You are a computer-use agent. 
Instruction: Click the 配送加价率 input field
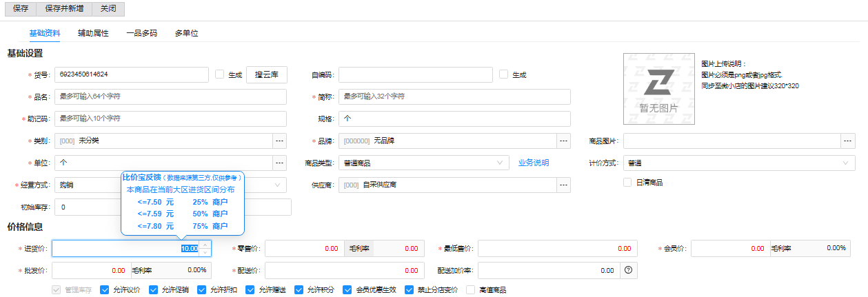point(549,270)
